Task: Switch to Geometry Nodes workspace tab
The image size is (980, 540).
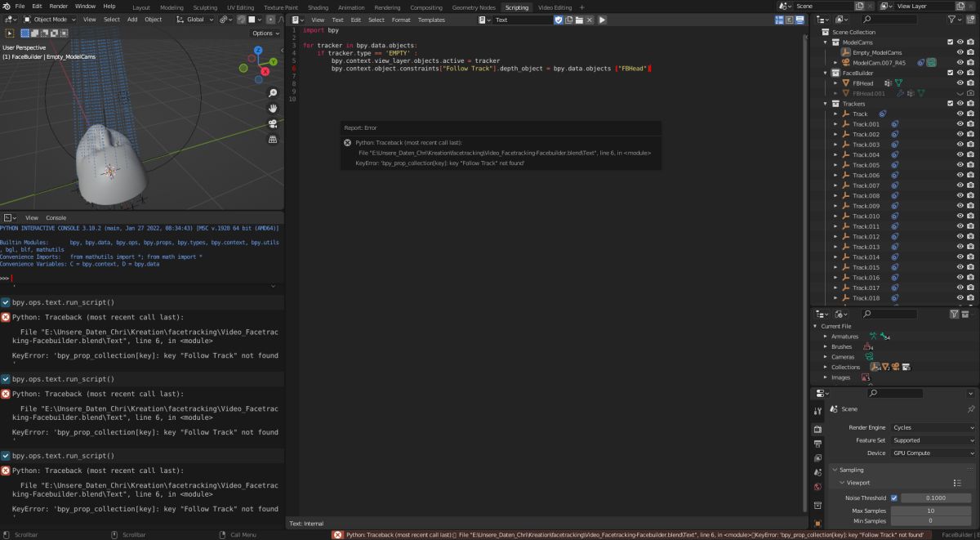Action: (474, 7)
